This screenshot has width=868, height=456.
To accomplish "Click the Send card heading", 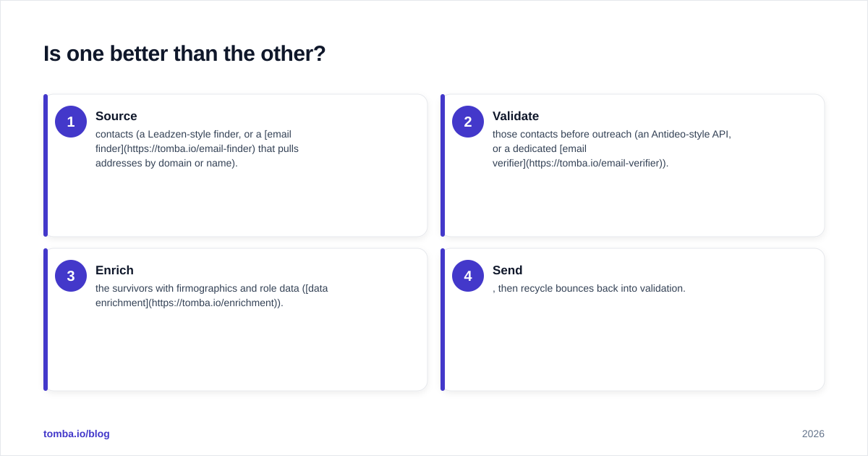I will pyautogui.click(x=507, y=270).
